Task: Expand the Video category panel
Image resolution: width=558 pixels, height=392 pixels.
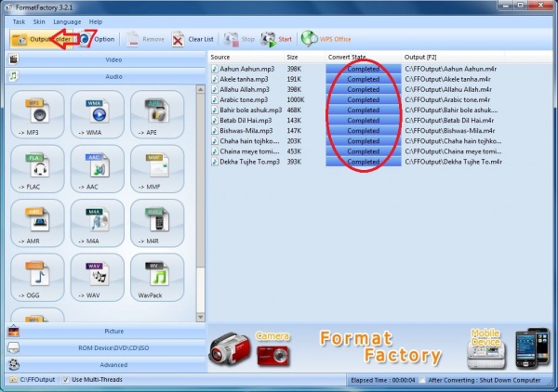Action: click(x=106, y=59)
